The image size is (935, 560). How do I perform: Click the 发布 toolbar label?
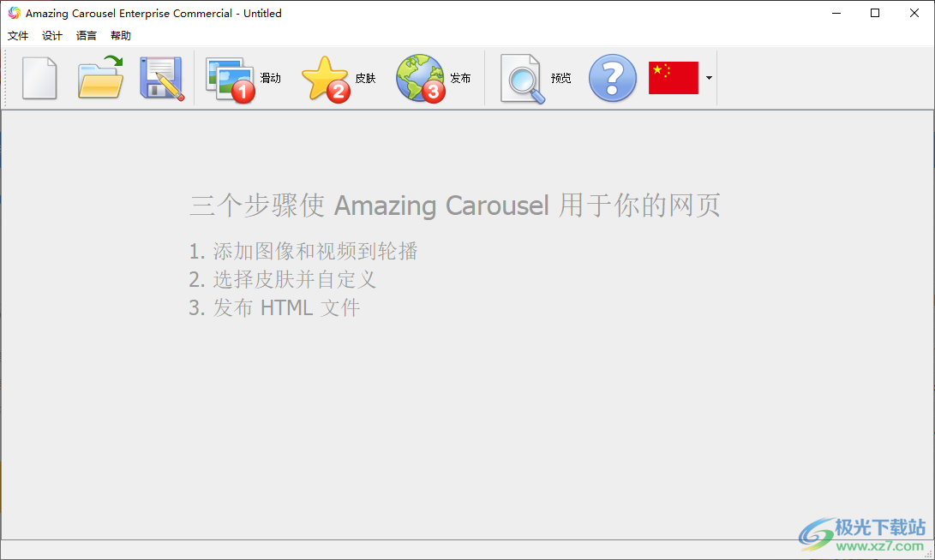click(x=460, y=78)
